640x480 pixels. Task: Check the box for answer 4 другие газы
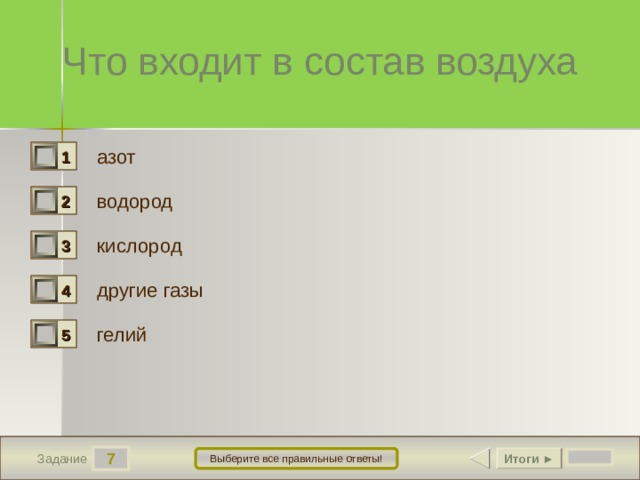click(x=44, y=289)
